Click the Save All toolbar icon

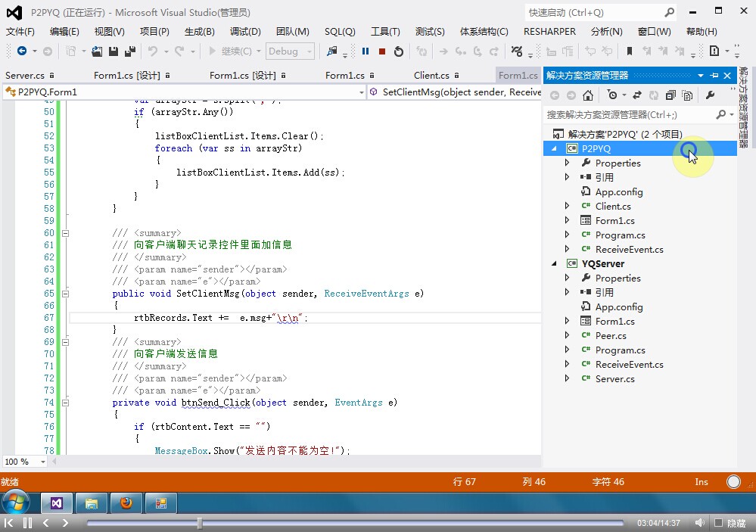tap(129, 51)
